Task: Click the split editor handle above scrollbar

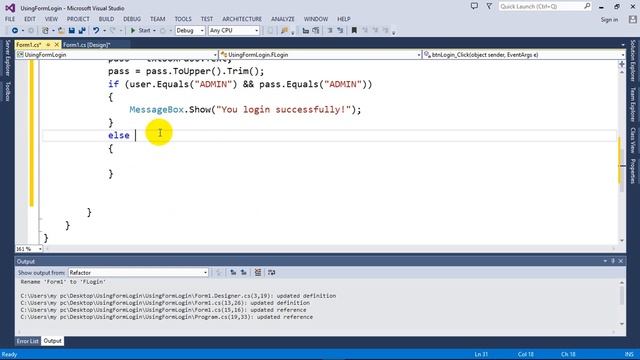Action: 622,64
